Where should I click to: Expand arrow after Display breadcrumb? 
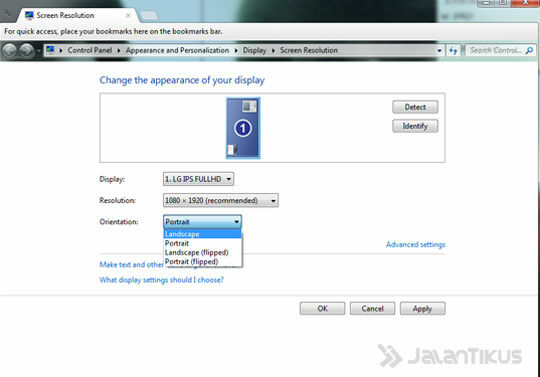tap(273, 51)
